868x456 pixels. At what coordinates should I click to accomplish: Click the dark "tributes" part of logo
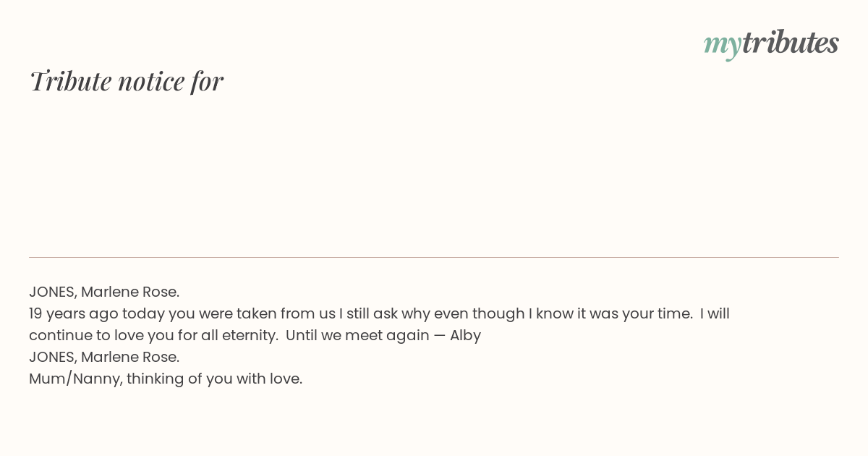pyautogui.click(x=791, y=43)
